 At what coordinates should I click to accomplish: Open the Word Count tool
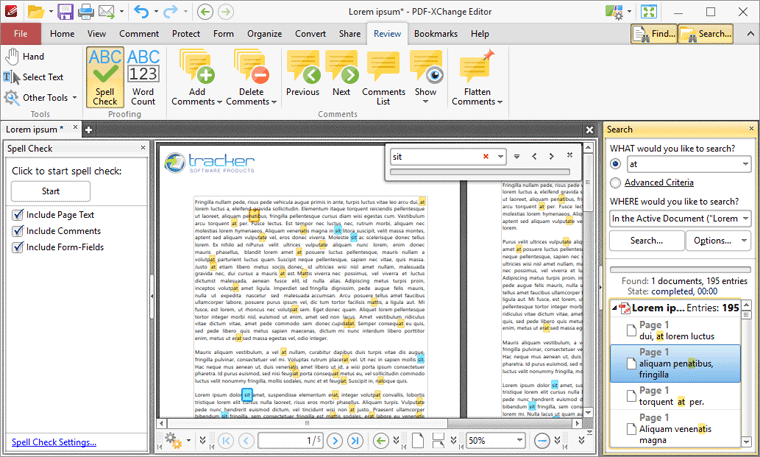[x=143, y=78]
